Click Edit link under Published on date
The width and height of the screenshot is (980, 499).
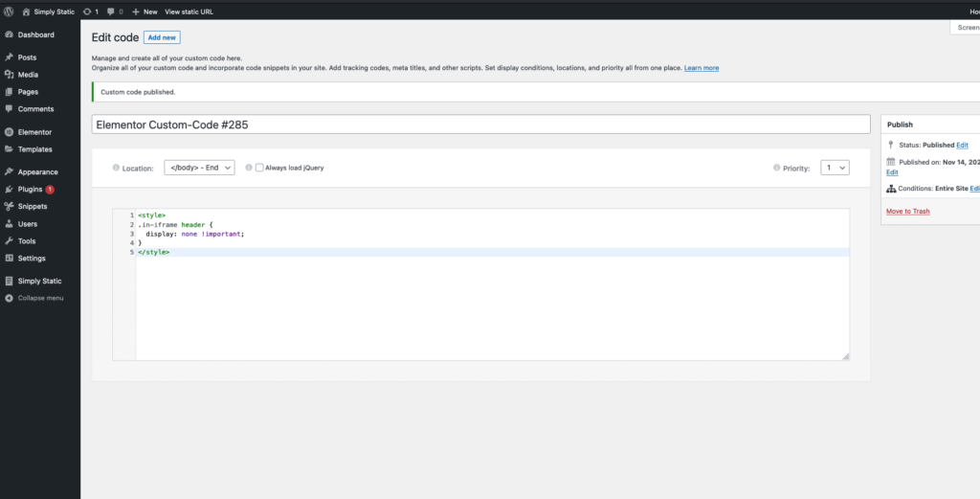892,172
